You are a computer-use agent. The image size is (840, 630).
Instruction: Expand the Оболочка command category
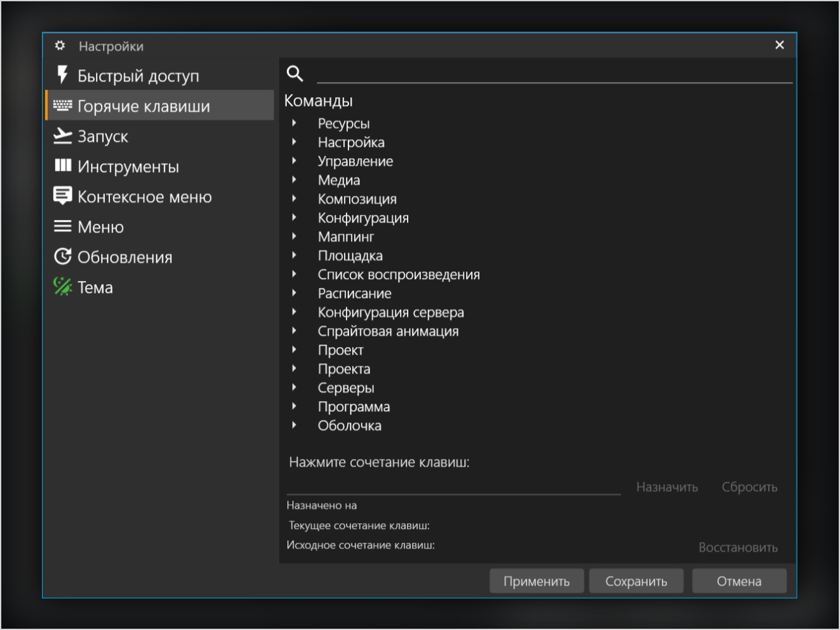(294, 425)
